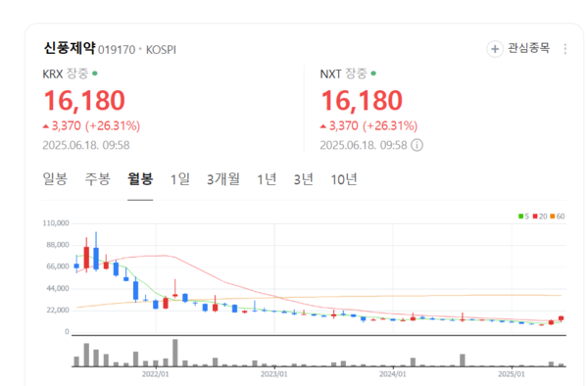
Task: Click the KRX change 3,370 (+26.31%)
Action: click(x=91, y=126)
